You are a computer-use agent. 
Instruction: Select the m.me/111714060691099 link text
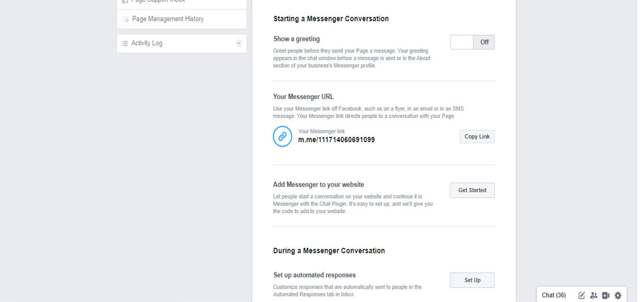(x=336, y=140)
